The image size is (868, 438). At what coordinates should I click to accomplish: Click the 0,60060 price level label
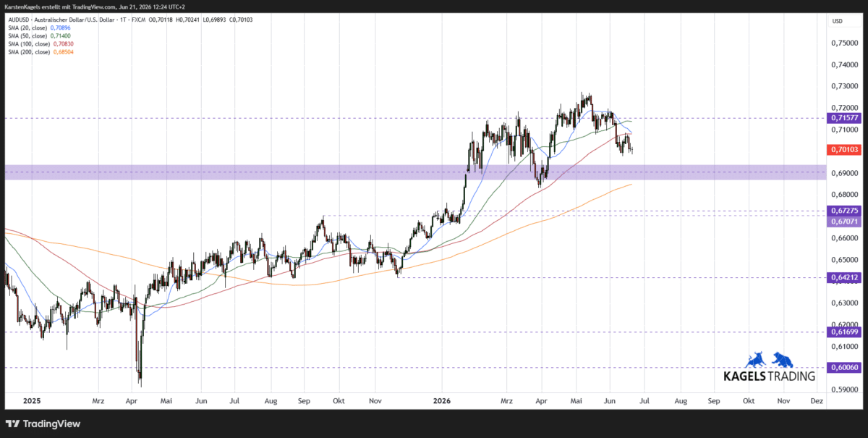click(845, 367)
